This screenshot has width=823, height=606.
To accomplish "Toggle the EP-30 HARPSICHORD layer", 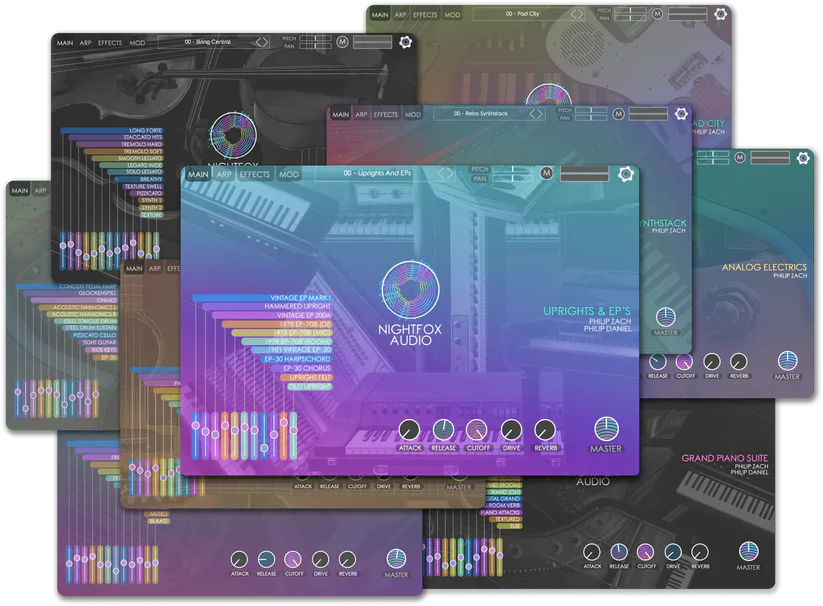I will pyautogui.click(x=297, y=359).
